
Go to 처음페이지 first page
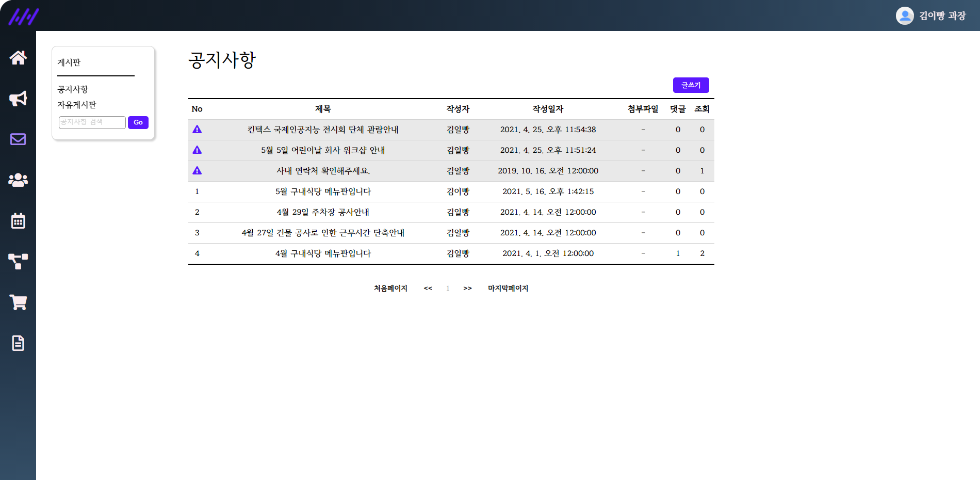(390, 289)
